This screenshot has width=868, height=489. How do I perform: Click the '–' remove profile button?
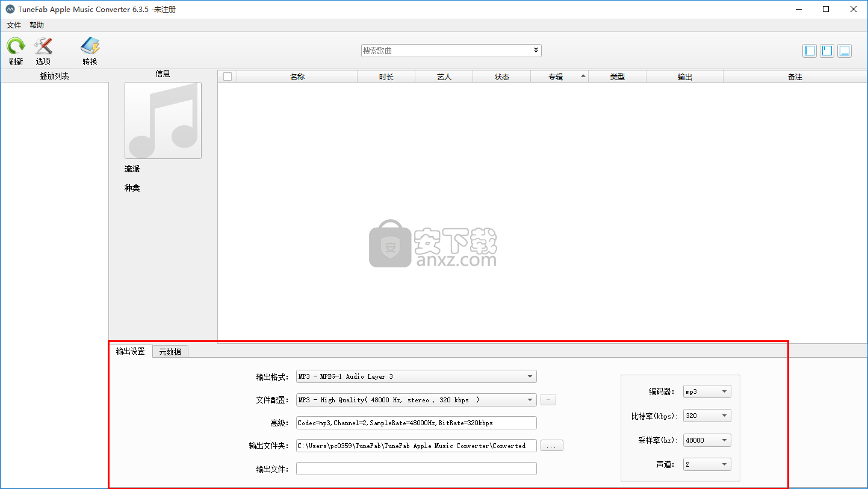point(548,399)
